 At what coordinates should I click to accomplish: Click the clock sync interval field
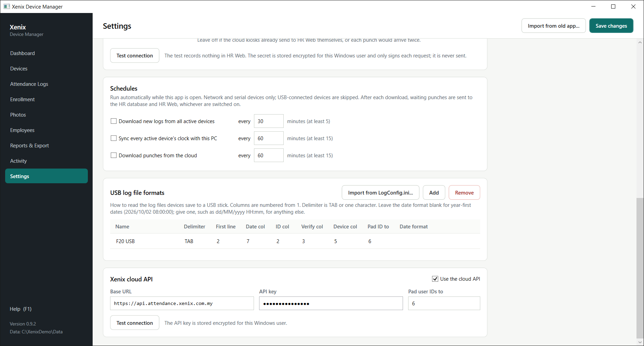click(269, 138)
